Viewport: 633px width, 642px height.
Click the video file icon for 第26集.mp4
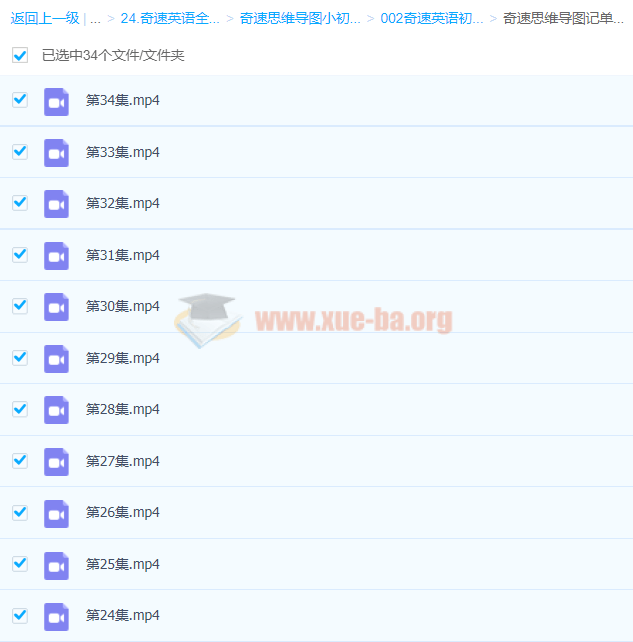(x=56, y=513)
